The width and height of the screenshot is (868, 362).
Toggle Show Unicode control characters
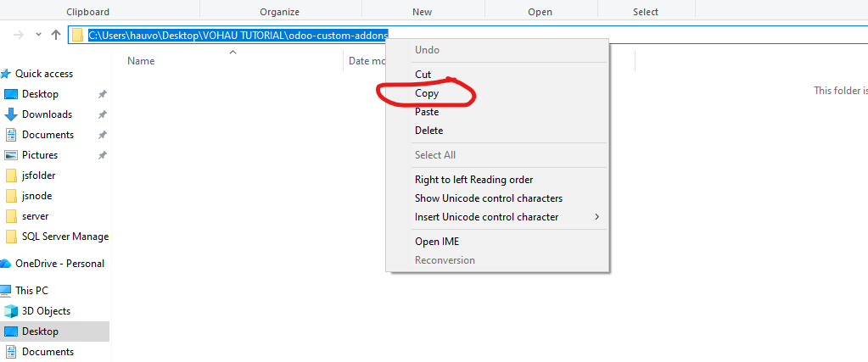point(488,198)
